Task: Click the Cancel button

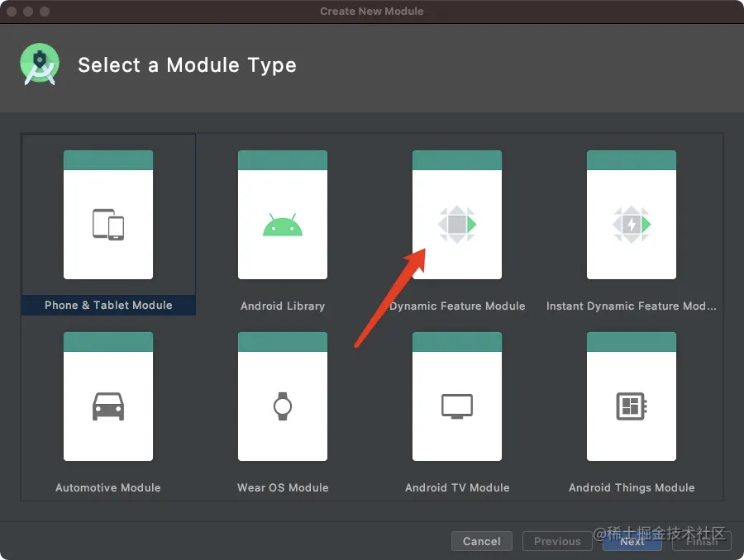Action: (482, 541)
